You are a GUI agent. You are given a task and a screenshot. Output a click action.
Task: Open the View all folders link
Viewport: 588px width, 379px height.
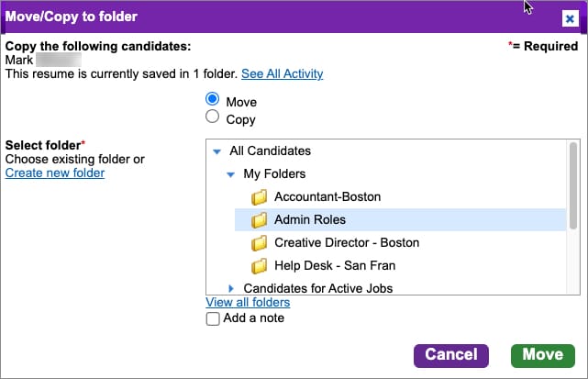pyautogui.click(x=248, y=302)
